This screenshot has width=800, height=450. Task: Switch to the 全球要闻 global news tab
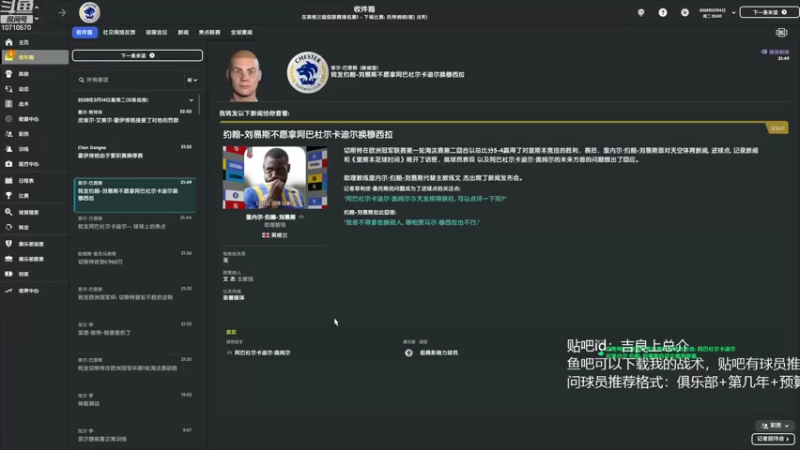pos(241,32)
